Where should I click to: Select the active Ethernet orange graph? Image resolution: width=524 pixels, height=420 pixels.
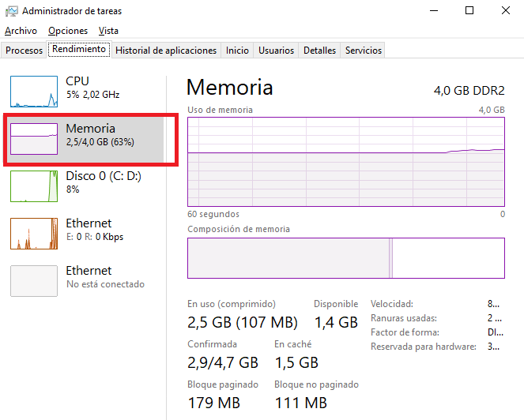tap(34, 234)
